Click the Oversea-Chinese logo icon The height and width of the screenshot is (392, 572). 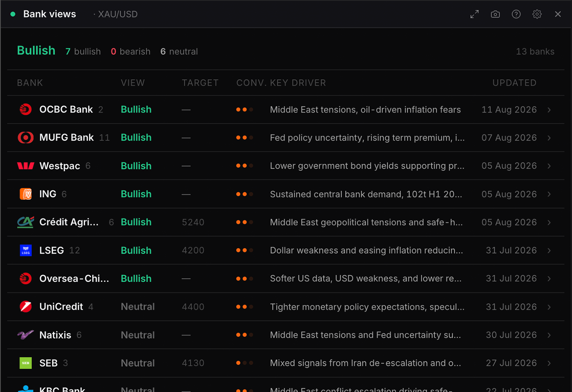tap(26, 278)
